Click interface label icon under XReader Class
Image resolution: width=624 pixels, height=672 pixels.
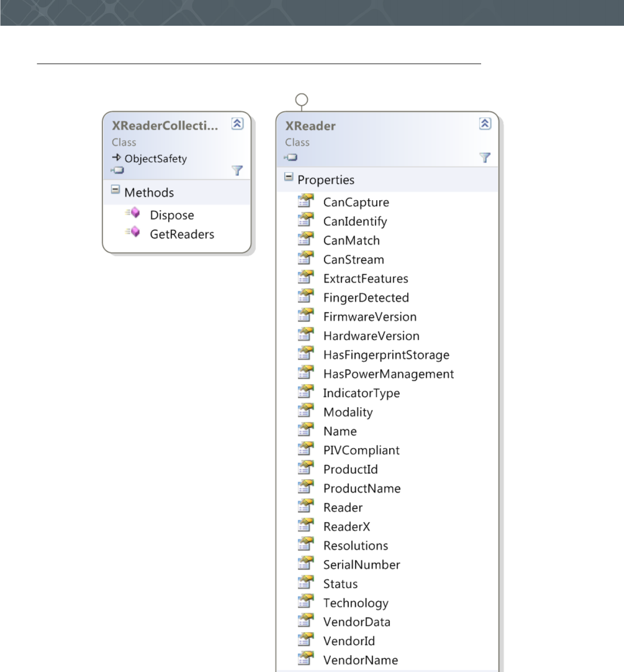pos(290,157)
